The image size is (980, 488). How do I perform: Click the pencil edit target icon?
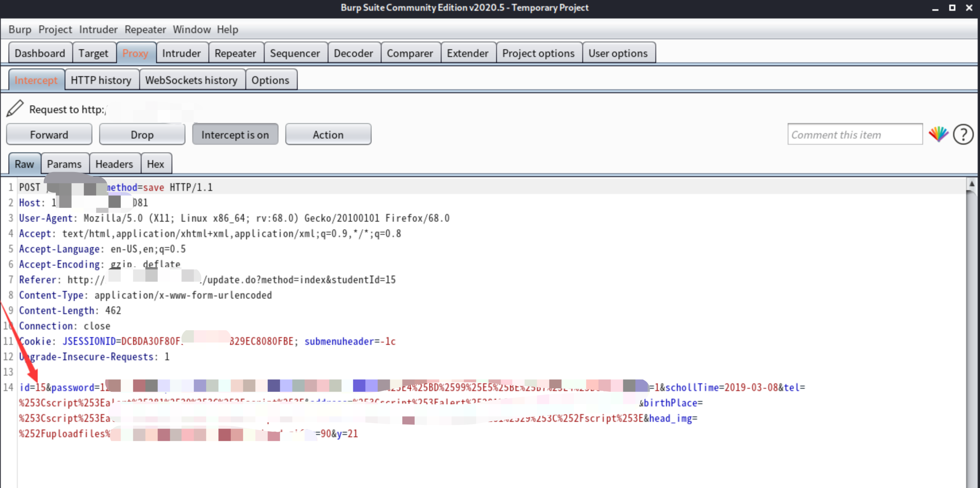[x=15, y=109]
